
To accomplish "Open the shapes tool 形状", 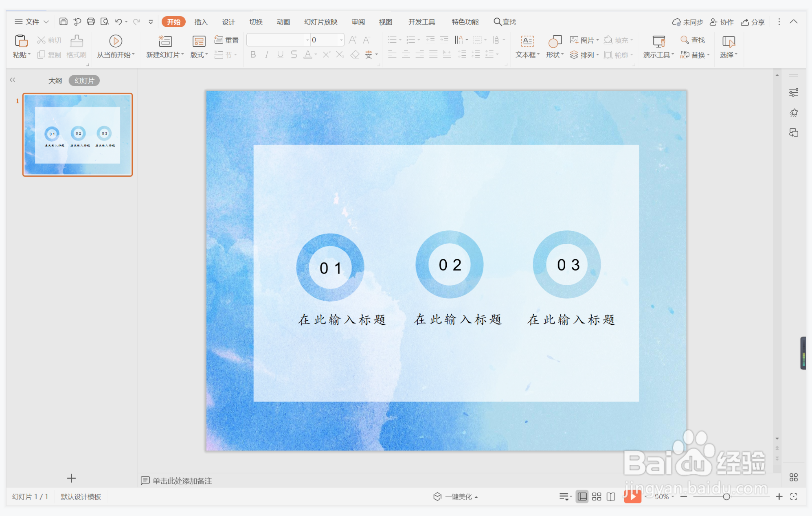I will [554, 46].
